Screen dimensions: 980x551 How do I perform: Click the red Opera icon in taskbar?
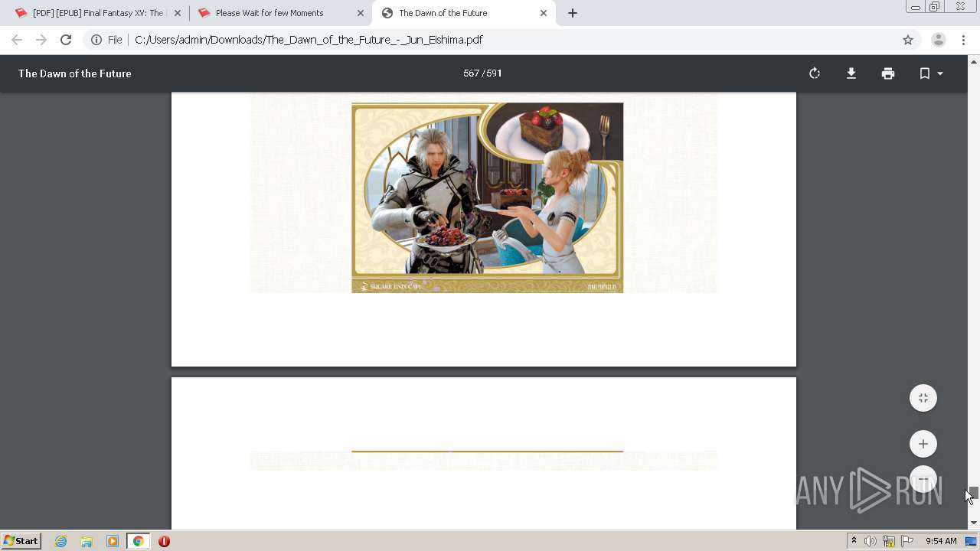click(164, 541)
